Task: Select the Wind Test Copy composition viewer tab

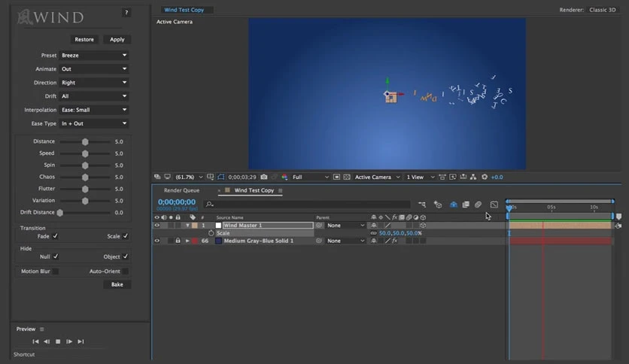Action: click(184, 10)
